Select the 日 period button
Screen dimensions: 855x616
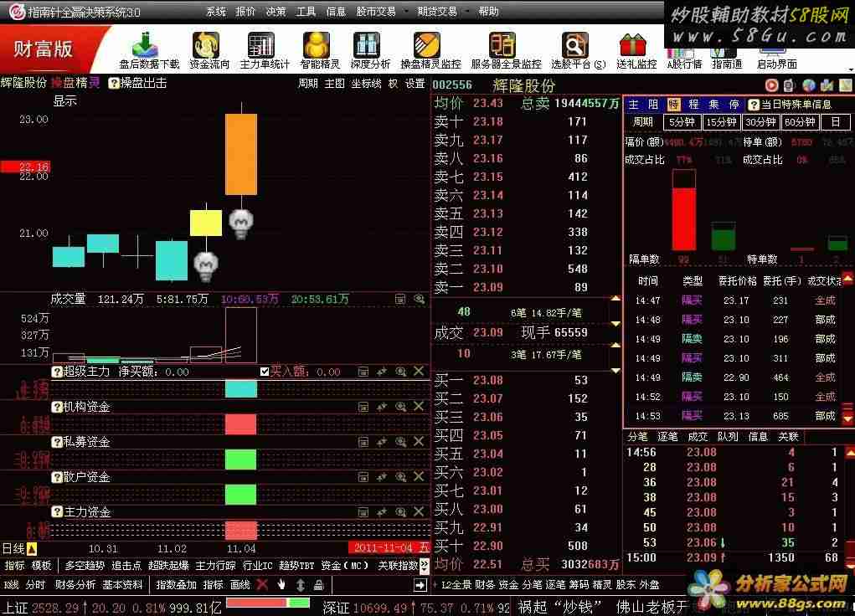pyautogui.click(x=835, y=122)
